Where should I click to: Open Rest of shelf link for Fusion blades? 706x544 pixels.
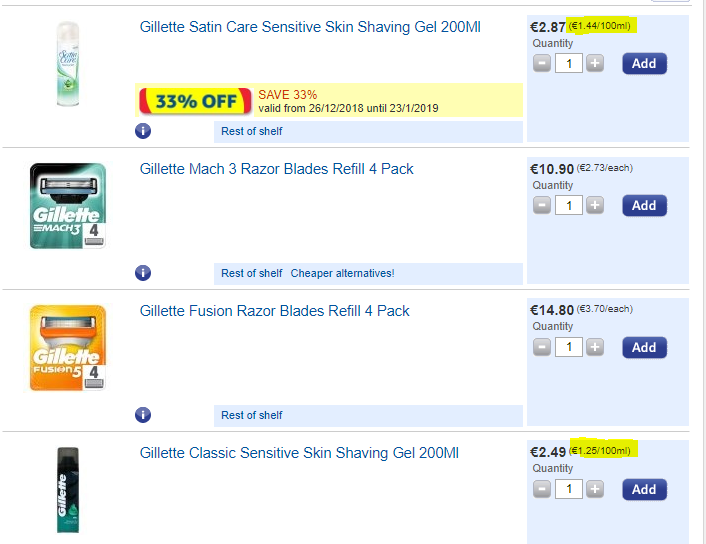pos(252,415)
